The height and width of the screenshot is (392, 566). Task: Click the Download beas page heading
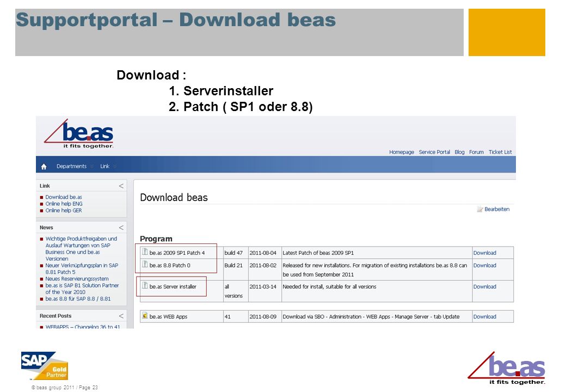tap(174, 198)
